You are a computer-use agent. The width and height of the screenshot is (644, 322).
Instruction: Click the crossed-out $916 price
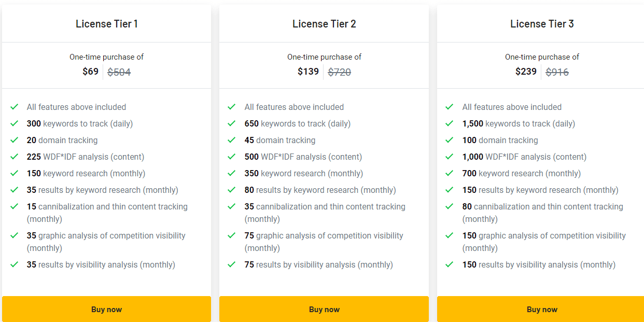click(x=557, y=72)
